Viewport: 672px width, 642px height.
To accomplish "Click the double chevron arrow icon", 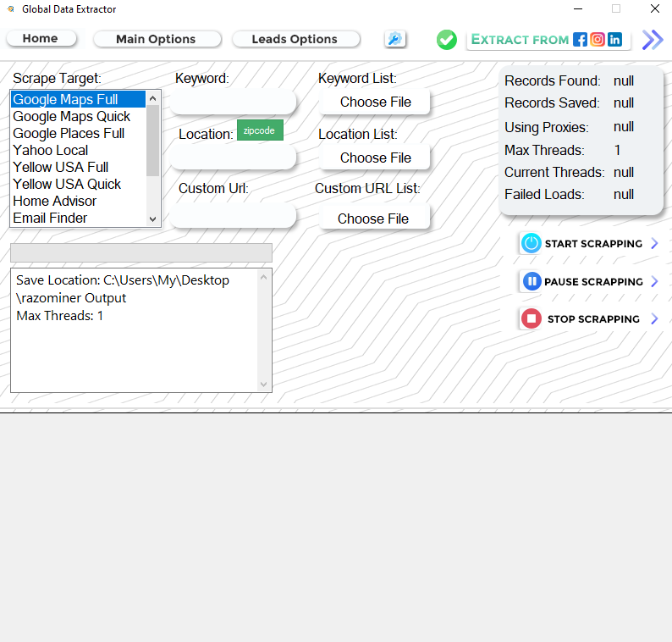I will [x=653, y=40].
